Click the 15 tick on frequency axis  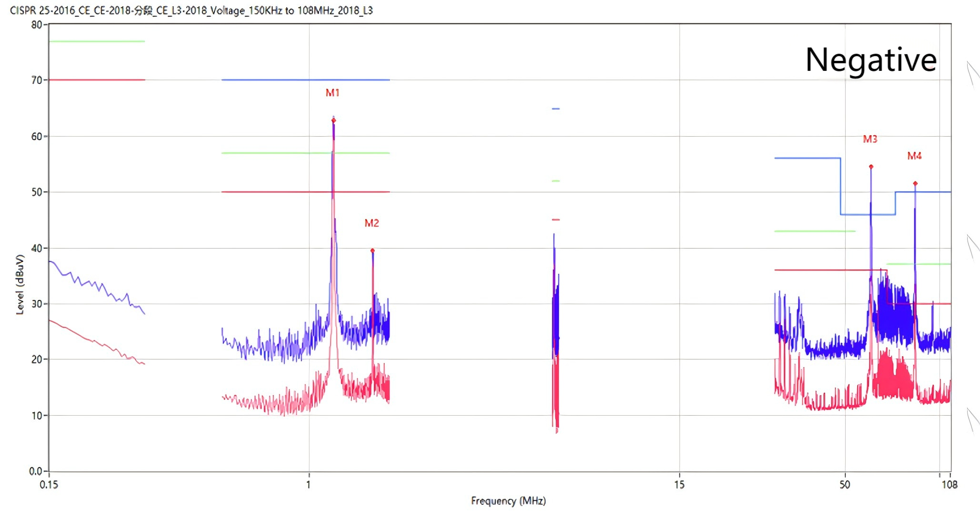[679, 485]
